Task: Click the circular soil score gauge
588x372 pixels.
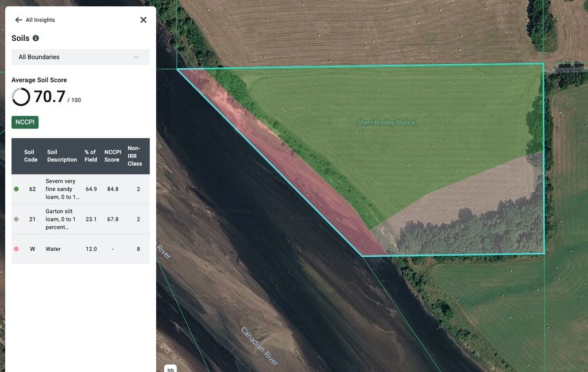Action: 21,96
